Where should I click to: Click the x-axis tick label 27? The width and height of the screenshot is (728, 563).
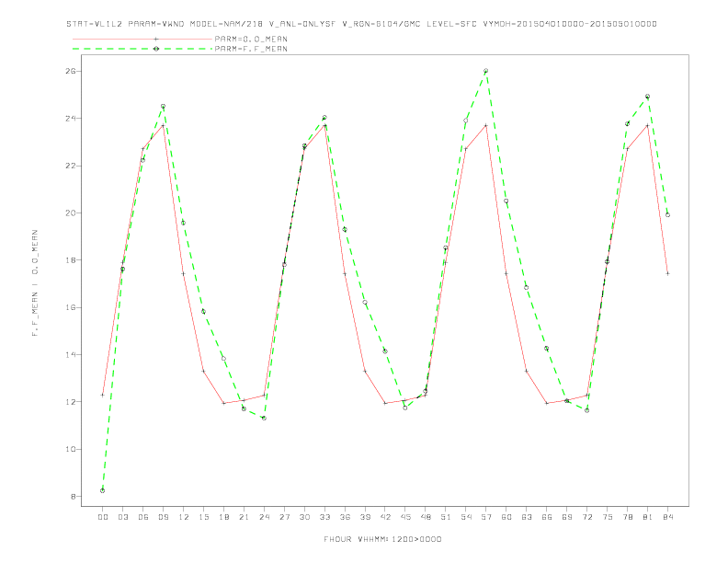[284, 517]
